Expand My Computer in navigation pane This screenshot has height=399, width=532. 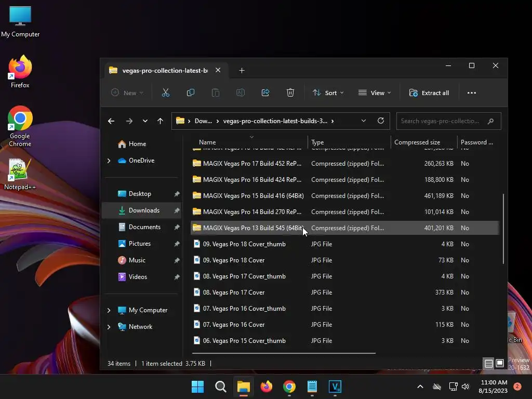click(x=109, y=310)
